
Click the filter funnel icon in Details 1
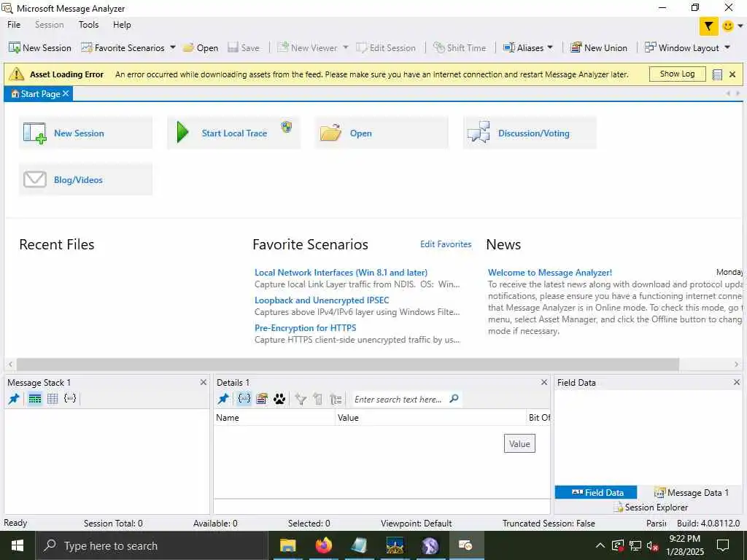300,399
